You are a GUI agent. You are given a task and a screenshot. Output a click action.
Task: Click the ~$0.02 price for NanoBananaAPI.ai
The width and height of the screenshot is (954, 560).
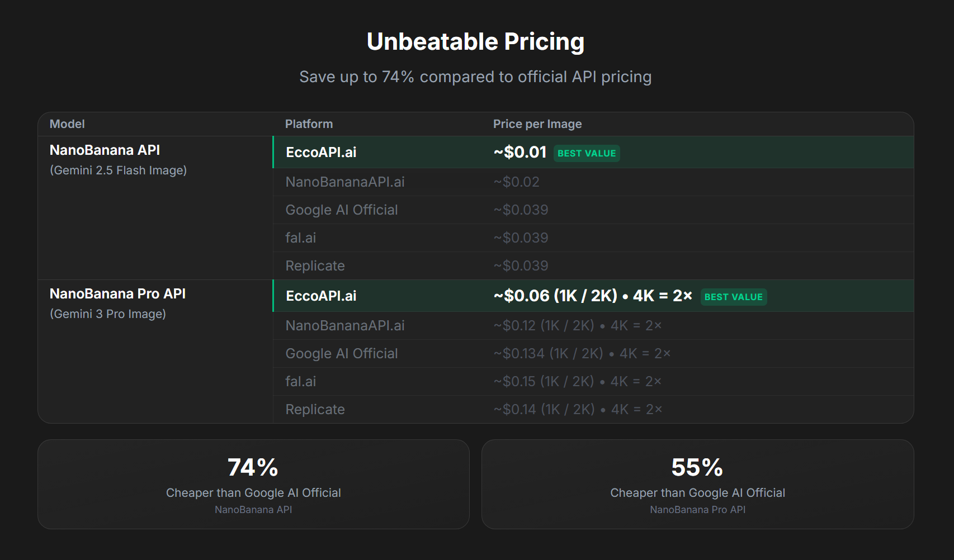click(516, 182)
